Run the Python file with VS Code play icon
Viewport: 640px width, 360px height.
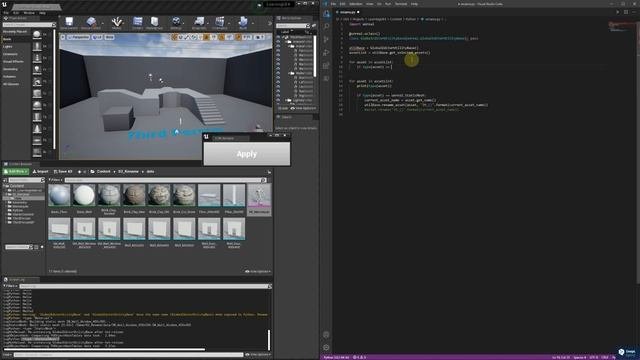click(618, 12)
